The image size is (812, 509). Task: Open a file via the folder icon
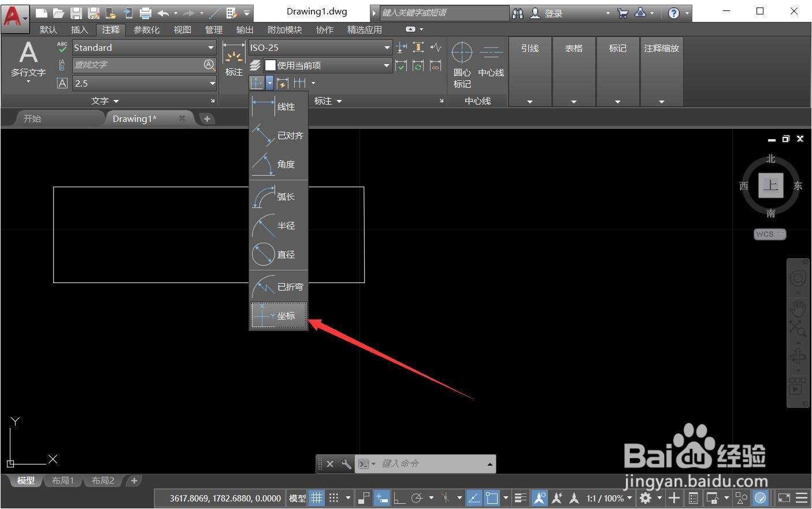[58, 13]
